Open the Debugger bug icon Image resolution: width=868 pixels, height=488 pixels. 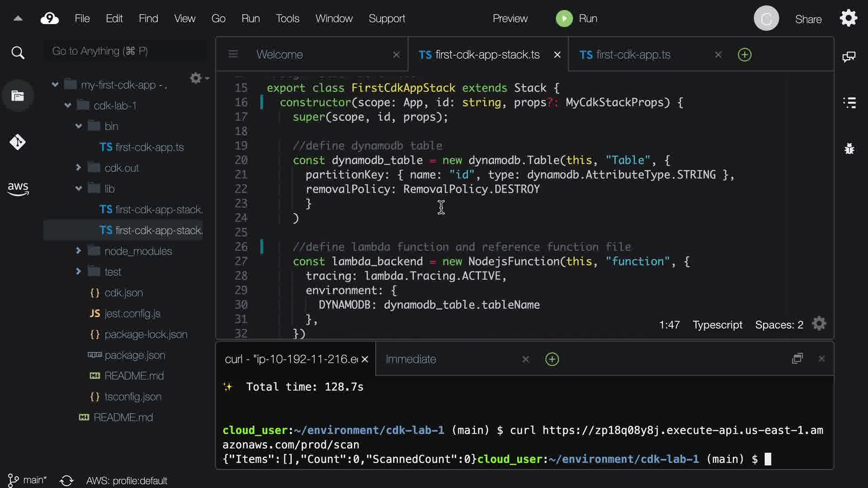click(x=849, y=148)
